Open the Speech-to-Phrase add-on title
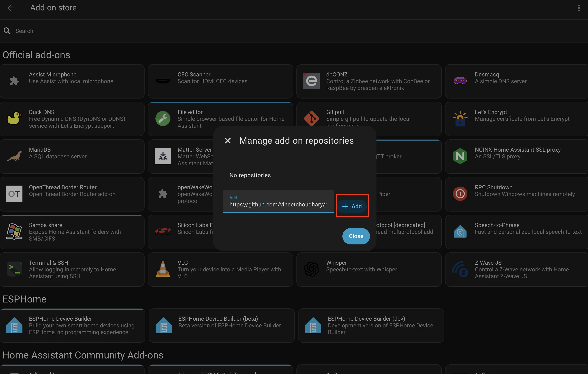This screenshot has width=588, height=374. click(x=497, y=225)
